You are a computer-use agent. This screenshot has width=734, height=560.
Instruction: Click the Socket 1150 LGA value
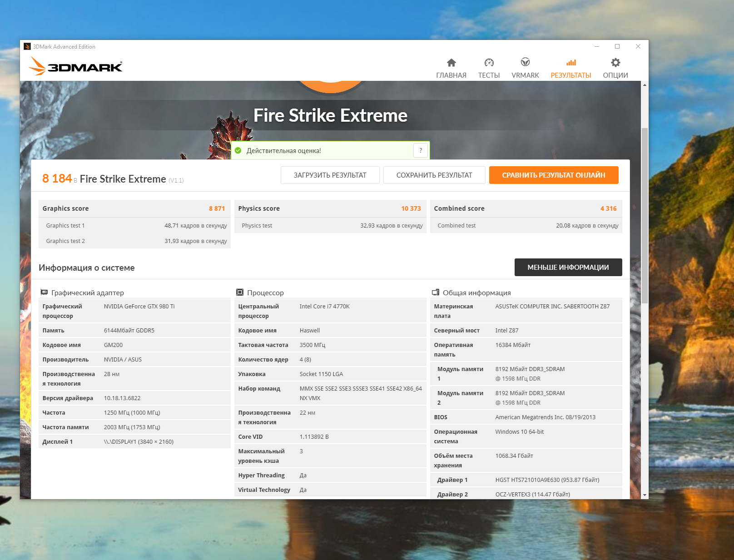point(322,374)
